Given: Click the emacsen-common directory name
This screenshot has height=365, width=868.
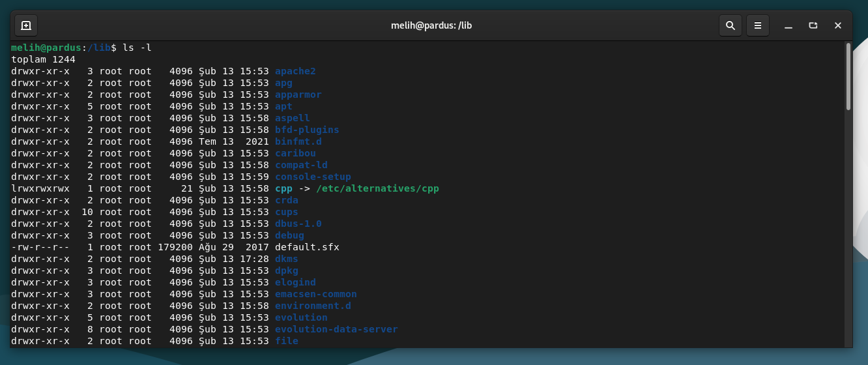Looking at the screenshot, I should (315, 294).
